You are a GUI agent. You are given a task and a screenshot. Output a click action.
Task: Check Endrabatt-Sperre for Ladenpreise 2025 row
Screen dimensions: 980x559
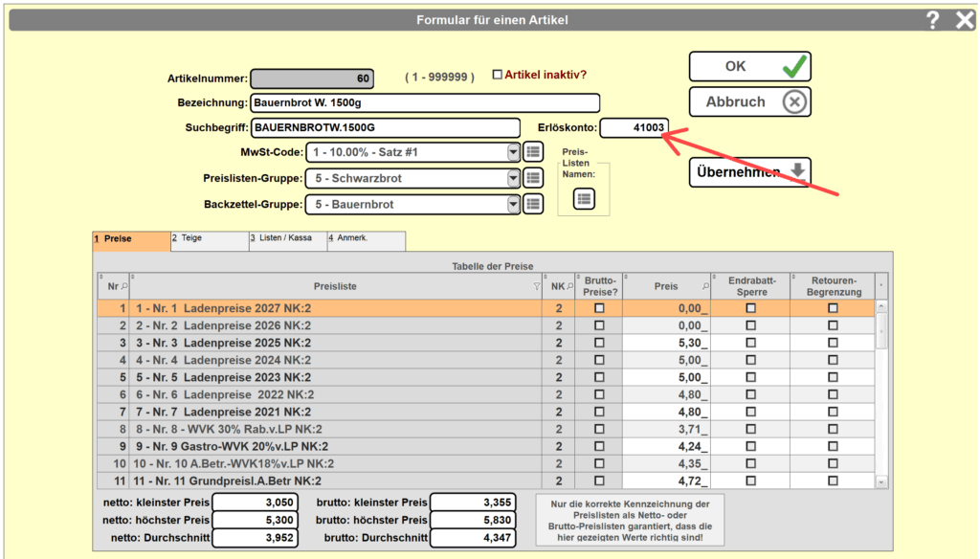click(750, 343)
